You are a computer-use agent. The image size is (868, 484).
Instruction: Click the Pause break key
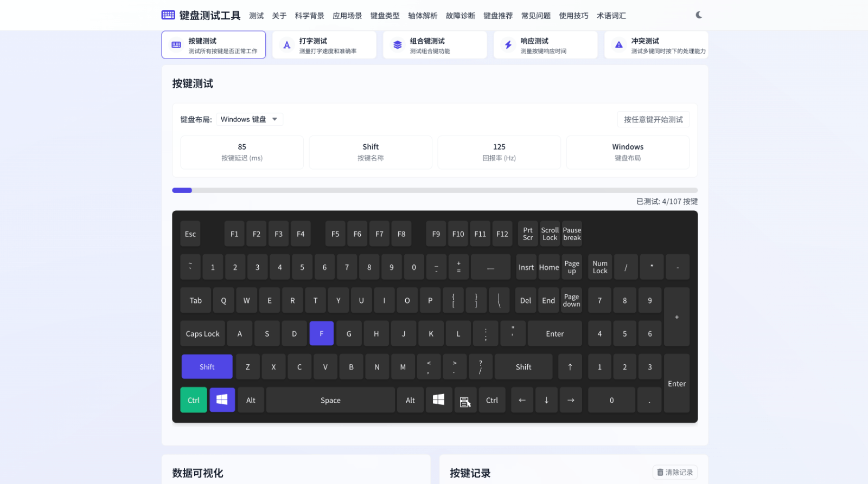pos(572,234)
